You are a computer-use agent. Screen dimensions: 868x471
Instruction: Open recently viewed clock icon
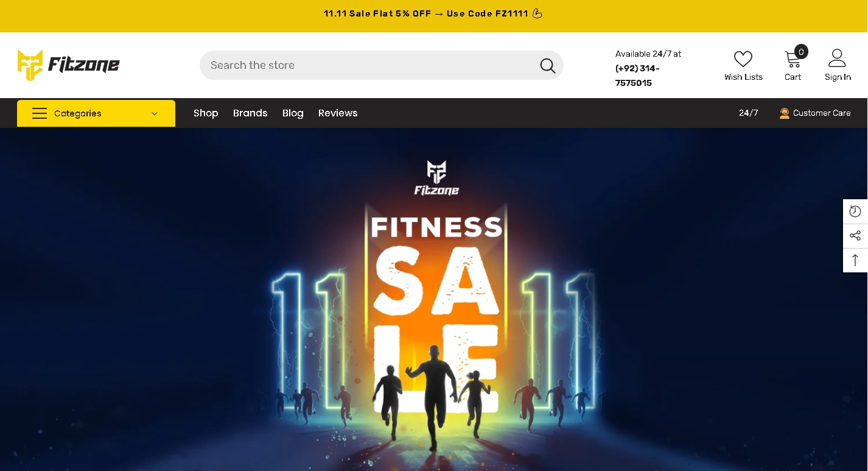click(855, 211)
